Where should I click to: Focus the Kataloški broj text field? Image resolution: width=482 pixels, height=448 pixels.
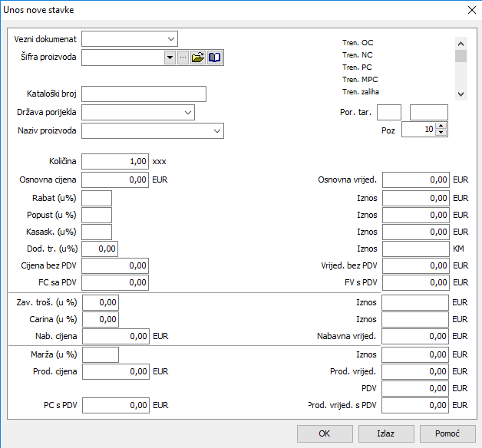click(144, 94)
